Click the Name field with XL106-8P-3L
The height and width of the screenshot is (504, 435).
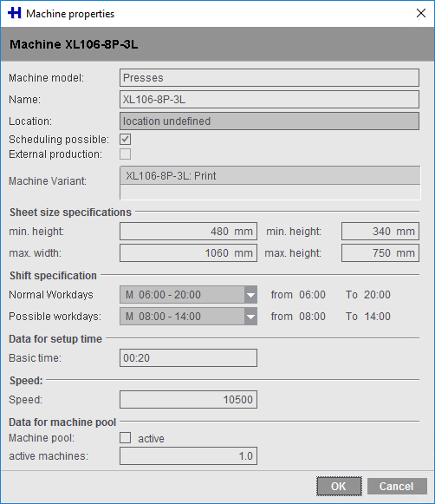269,99
